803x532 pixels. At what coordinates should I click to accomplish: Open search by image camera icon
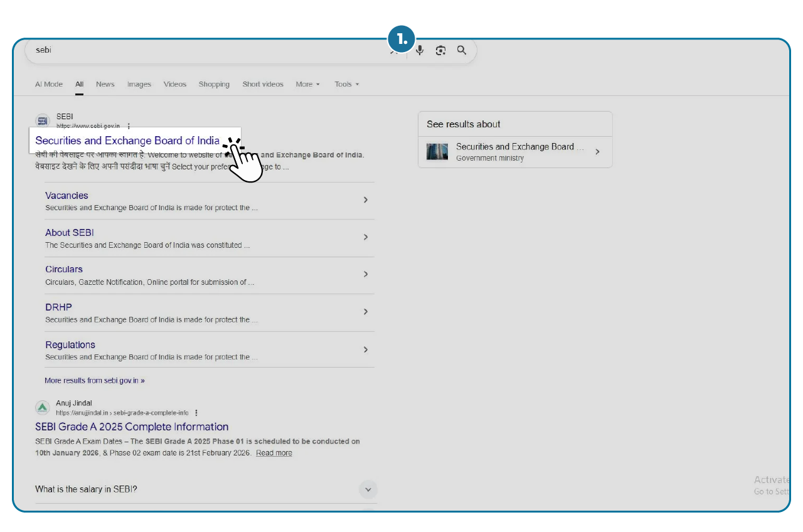[441, 51]
